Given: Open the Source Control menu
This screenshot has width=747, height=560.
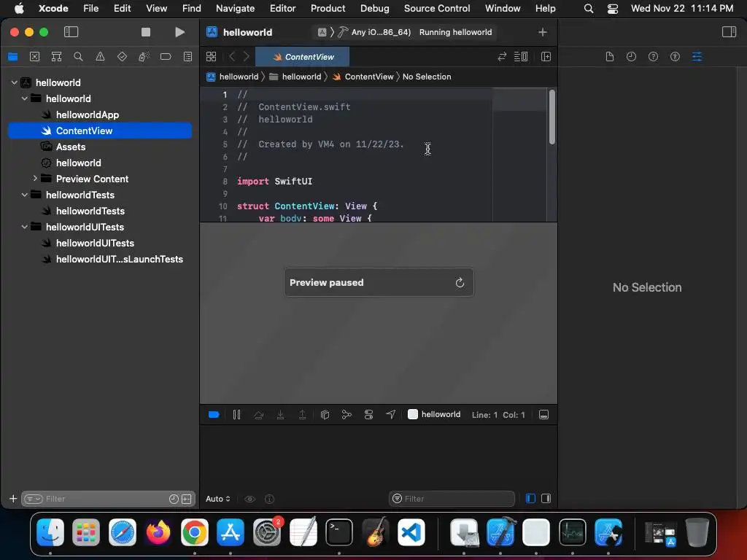Looking at the screenshot, I should [x=437, y=8].
